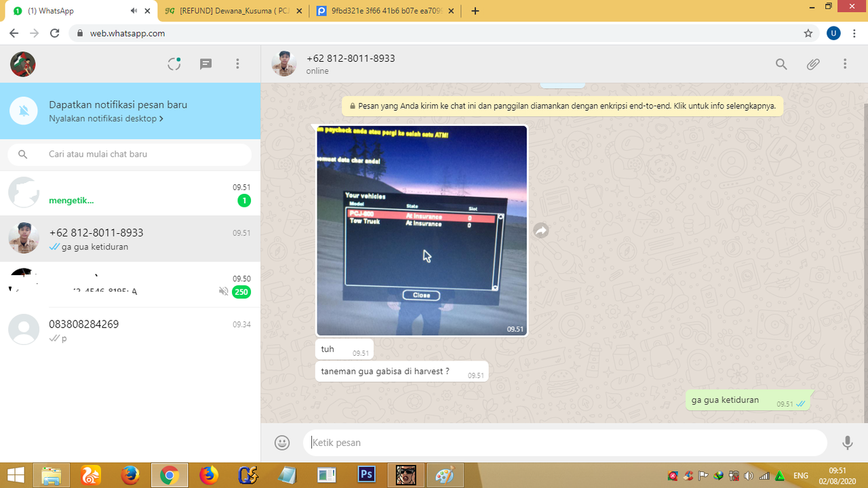Screen dimensions: 868x488
Task: Click the end-to-end encryption info notice
Action: click(x=563, y=106)
